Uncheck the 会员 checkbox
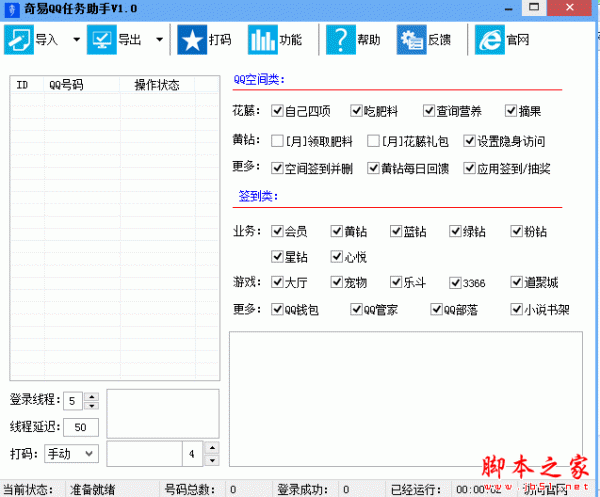The height and width of the screenshot is (497, 600). (x=277, y=231)
